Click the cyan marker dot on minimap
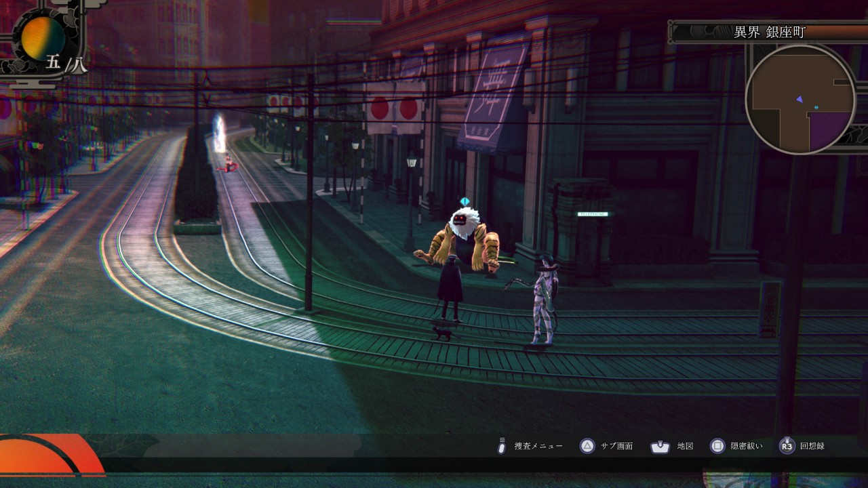 click(x=816, y=107)
